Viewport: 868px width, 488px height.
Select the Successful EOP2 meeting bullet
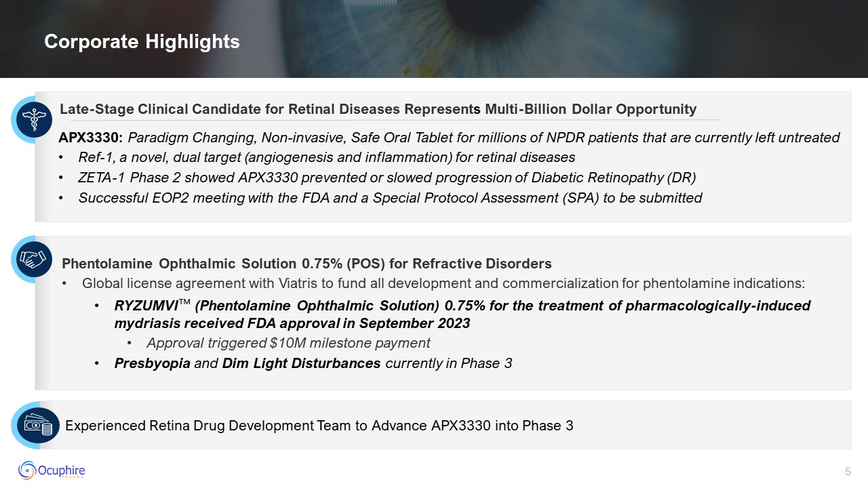pyautogui.click(x=390, y=198)
